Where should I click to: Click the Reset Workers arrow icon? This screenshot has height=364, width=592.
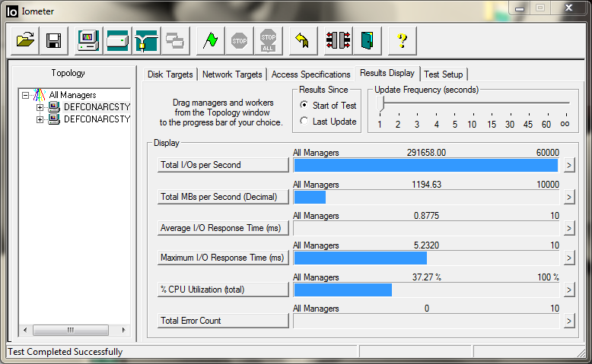301,41
